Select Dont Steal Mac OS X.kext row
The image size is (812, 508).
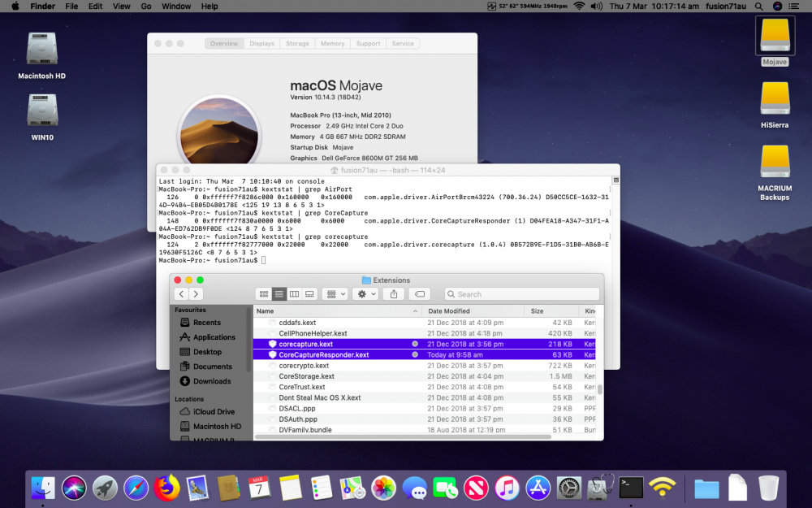(x=424, y=397)
